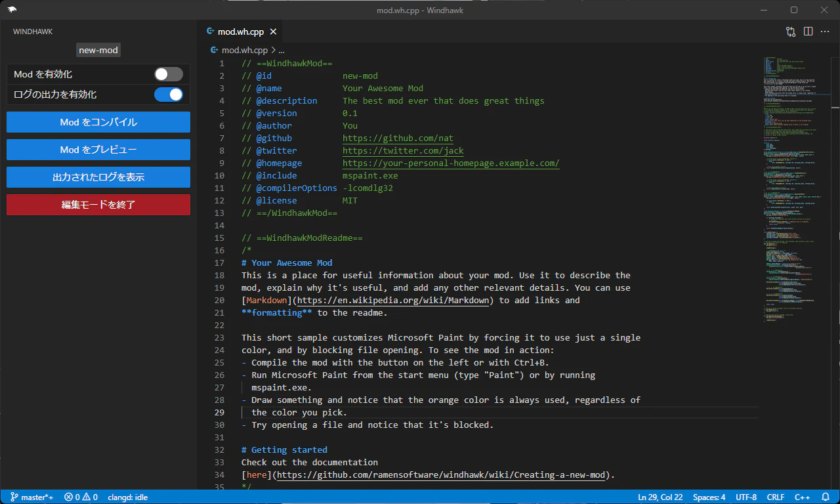
Task: Click the mod.wh.cpp breadcrumb item
Action: [244, 50]
